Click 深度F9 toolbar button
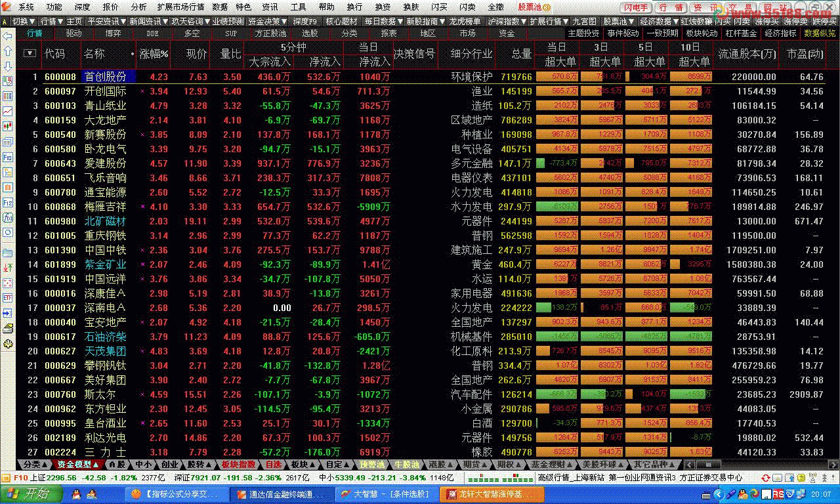Viewport: 840px width, 504px height. [x=305, y=21]
